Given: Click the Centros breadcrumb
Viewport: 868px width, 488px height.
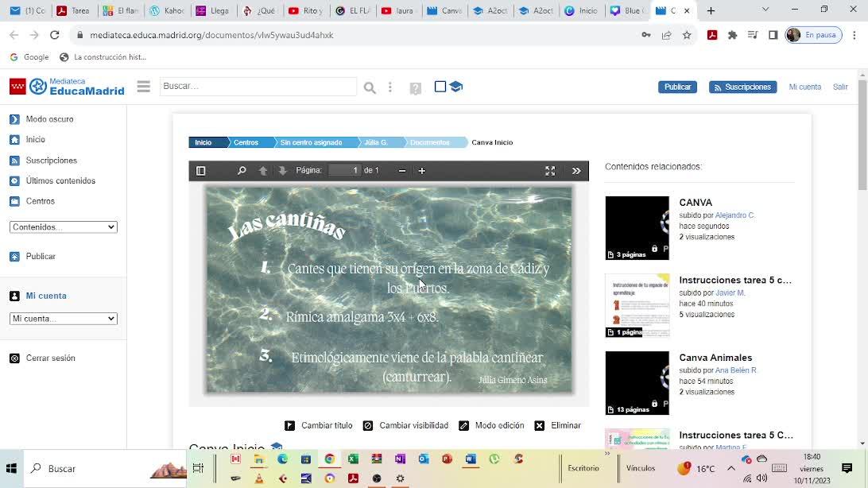Looking at the screenshot, I should pos(246,142).
